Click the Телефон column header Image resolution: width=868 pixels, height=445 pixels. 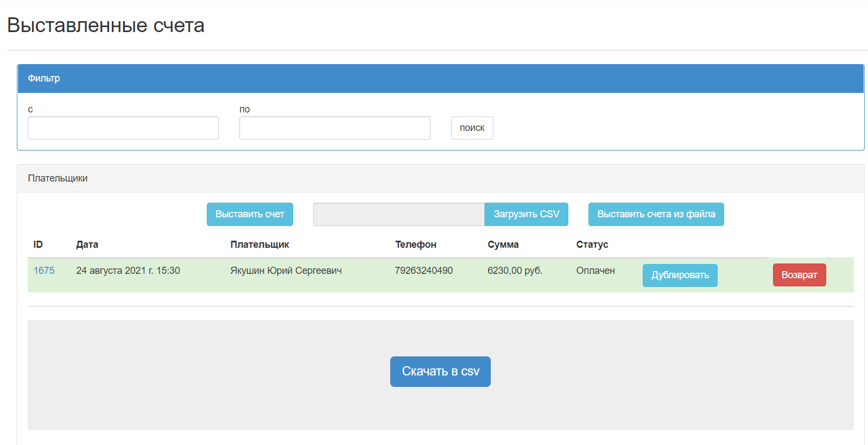point(415,245)
